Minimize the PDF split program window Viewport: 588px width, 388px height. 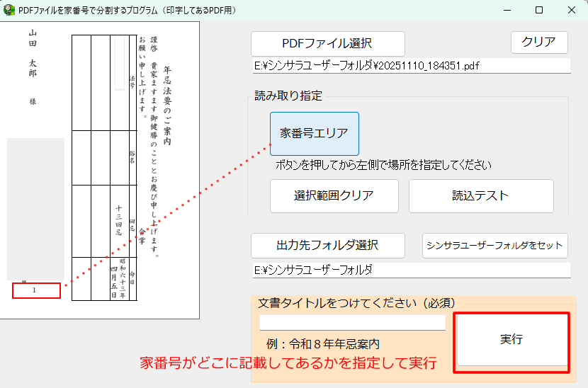click(507, 10)
